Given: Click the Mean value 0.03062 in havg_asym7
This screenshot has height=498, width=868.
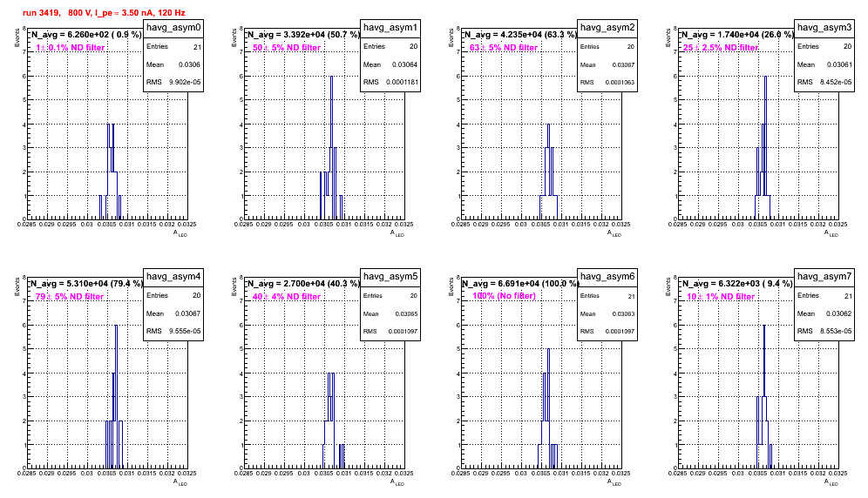Looking at the screenshot, I should point(840,313).
